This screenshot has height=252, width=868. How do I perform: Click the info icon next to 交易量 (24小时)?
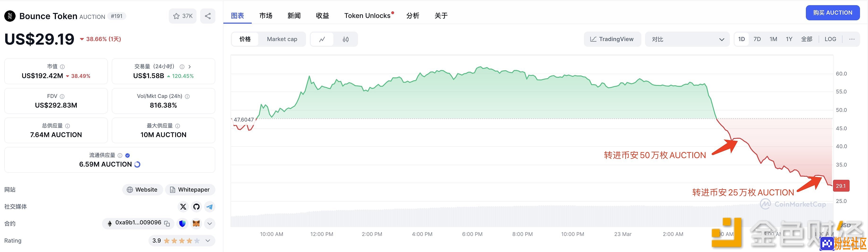pos(182,67)
